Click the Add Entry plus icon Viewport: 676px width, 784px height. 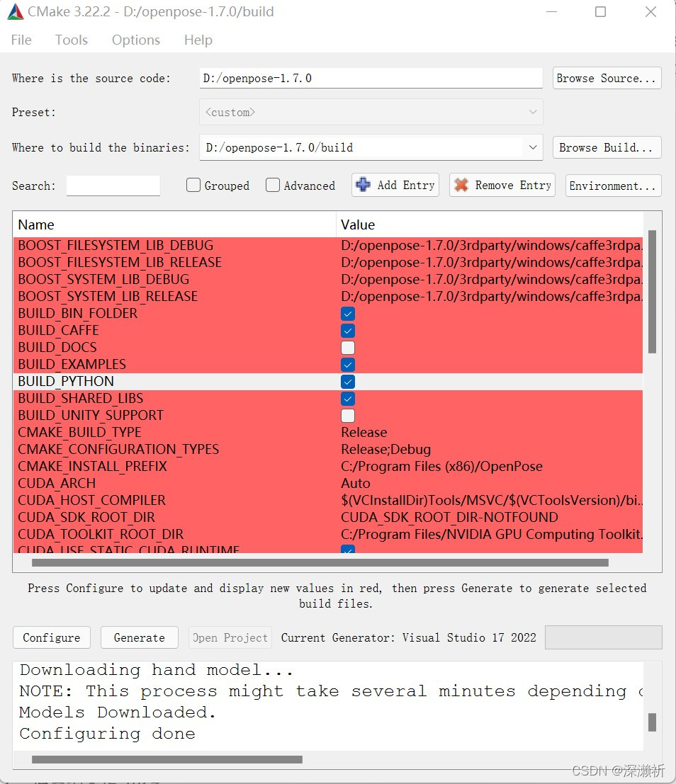pyautogui.click(x=363, y=185)
